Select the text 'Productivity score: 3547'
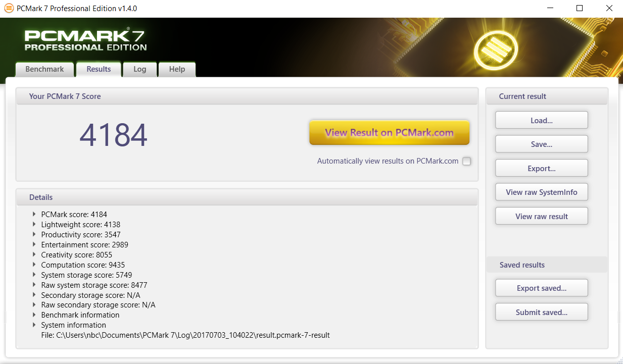623x364 pixels. pyautogui.click(x=81, y=235)
